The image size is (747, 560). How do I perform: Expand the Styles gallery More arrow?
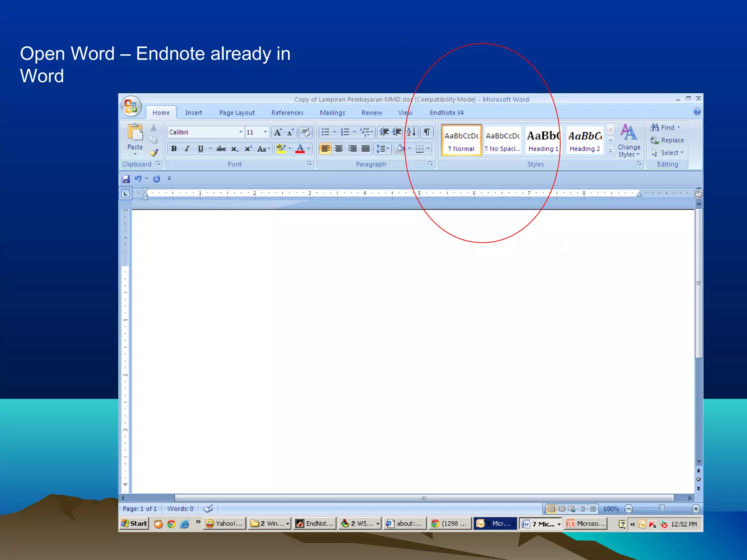click(611, 152)
